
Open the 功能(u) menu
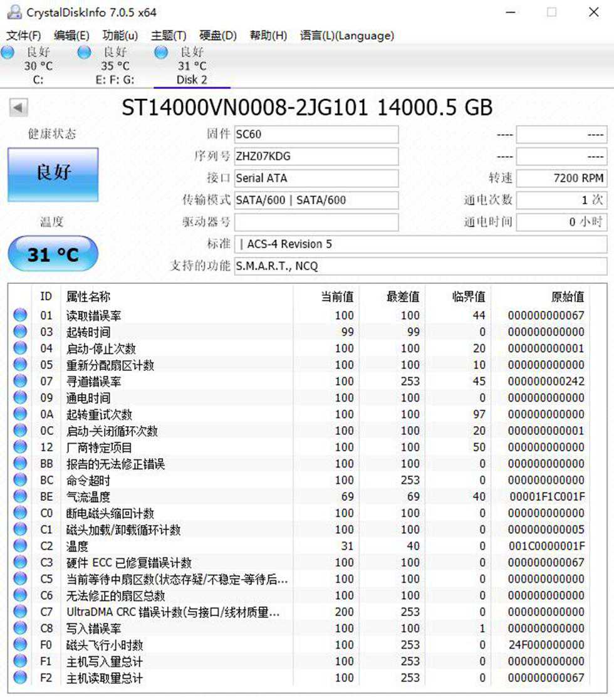click(120, 36)
